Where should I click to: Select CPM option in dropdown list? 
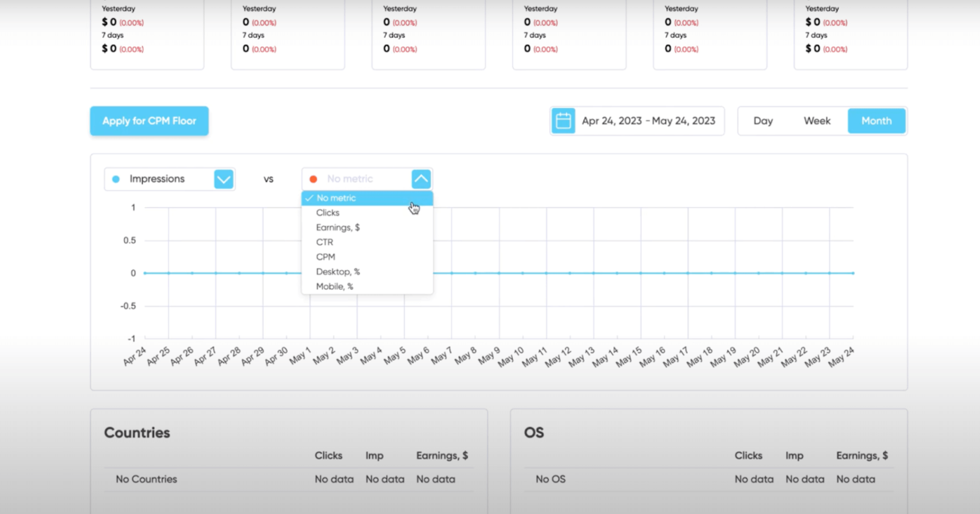pyautogui.click(x=325, y=257)
